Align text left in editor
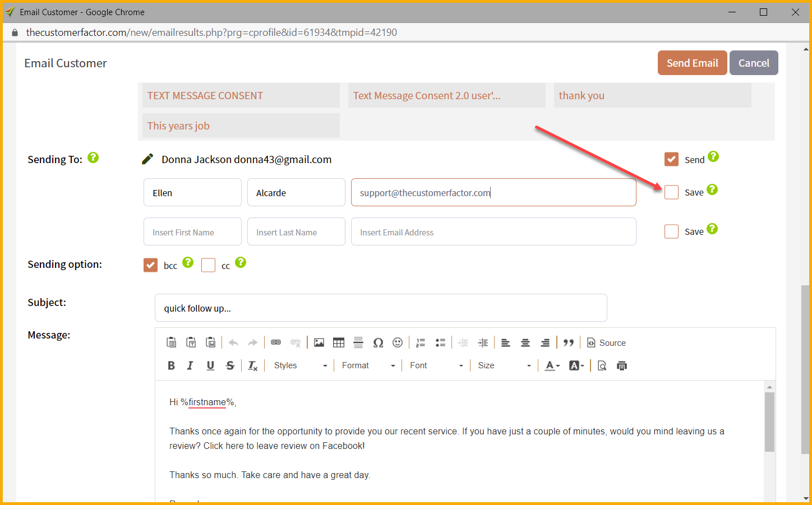This screenshot has height=505, width=812. (x=506, y=342)
